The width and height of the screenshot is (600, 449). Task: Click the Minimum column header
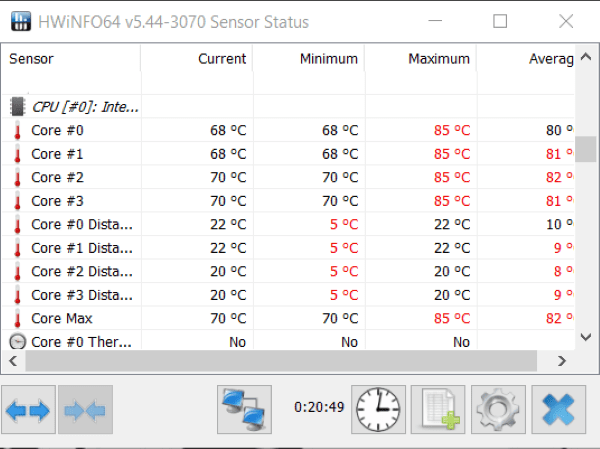click(x=309, y=59)
